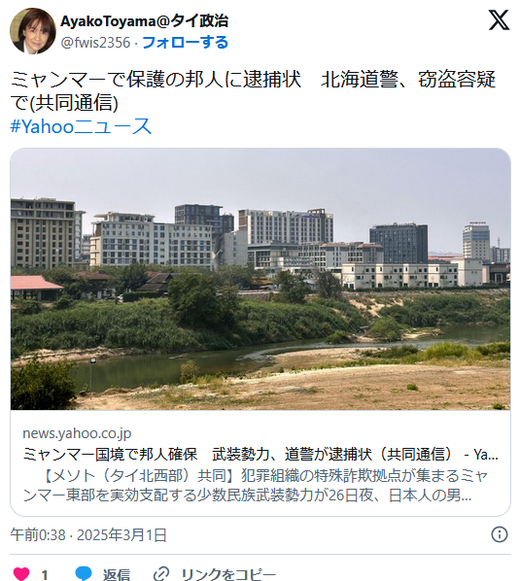Open the tweet info circle icon
This screenshot has width=520, height=581.
(499, 535)
